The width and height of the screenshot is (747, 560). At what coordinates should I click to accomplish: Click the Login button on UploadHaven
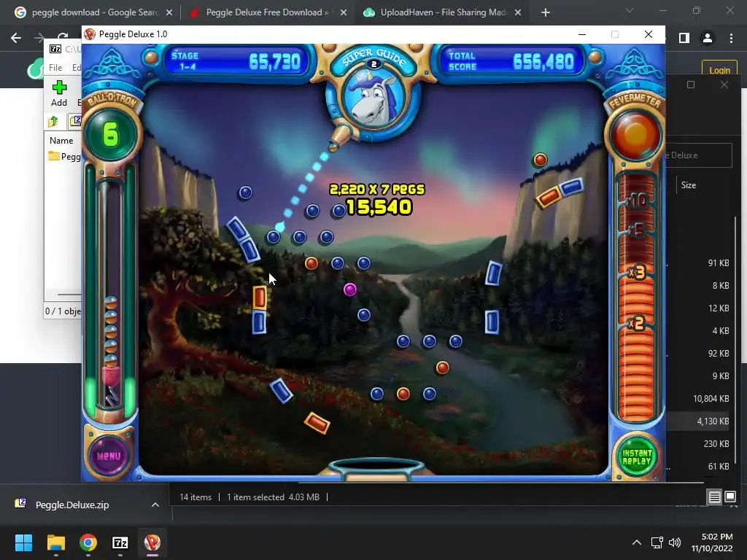tap(719, 71)
